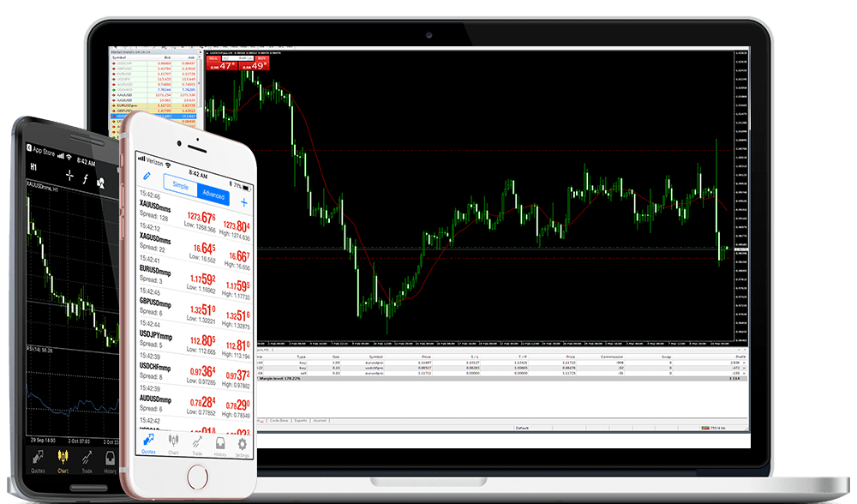Click the Swap column header in terminal
The image size is (857, 504).
click(x=666, y=357)
